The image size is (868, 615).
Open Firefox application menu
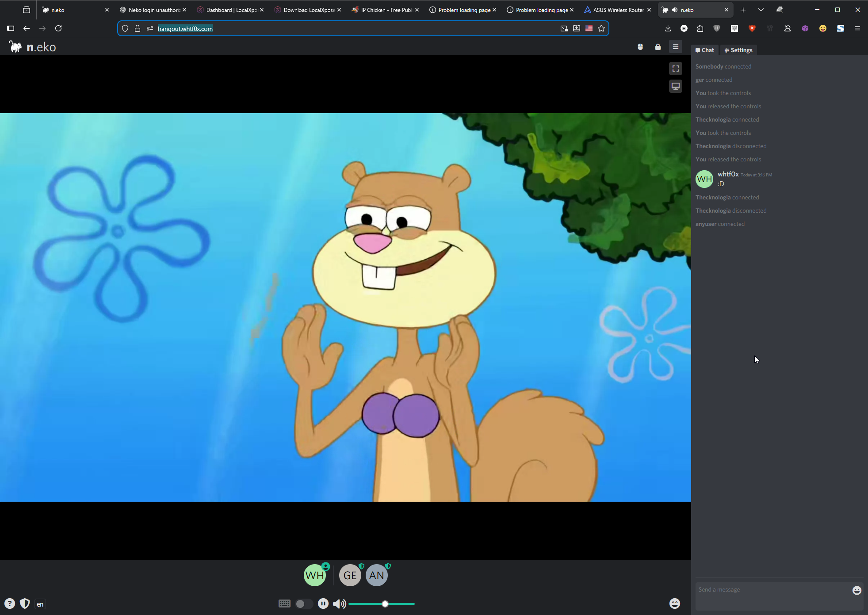[857, 28]
